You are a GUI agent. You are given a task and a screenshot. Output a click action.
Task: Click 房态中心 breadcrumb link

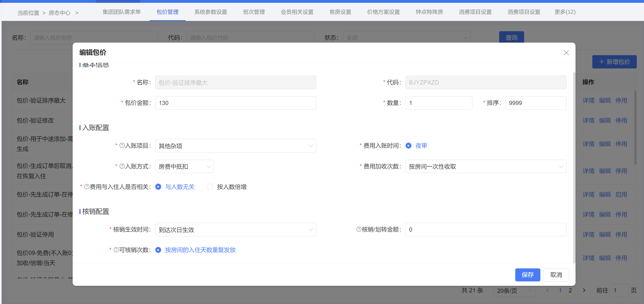click(60, 13)
